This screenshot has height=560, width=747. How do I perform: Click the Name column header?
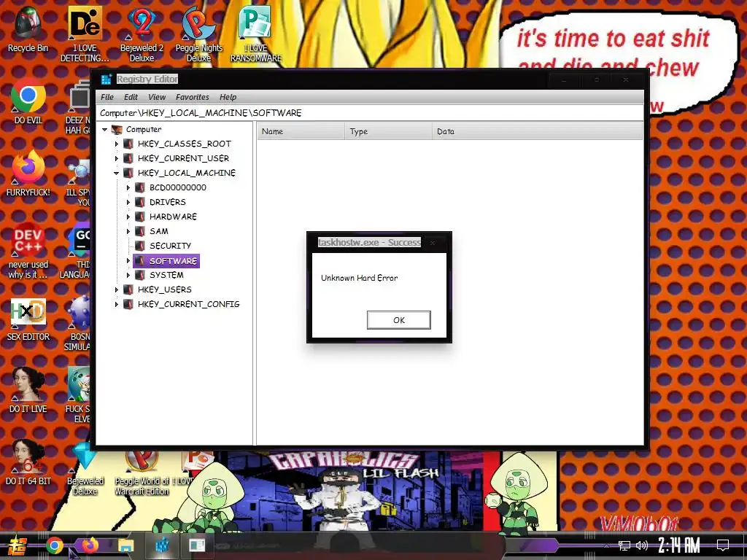301,131
